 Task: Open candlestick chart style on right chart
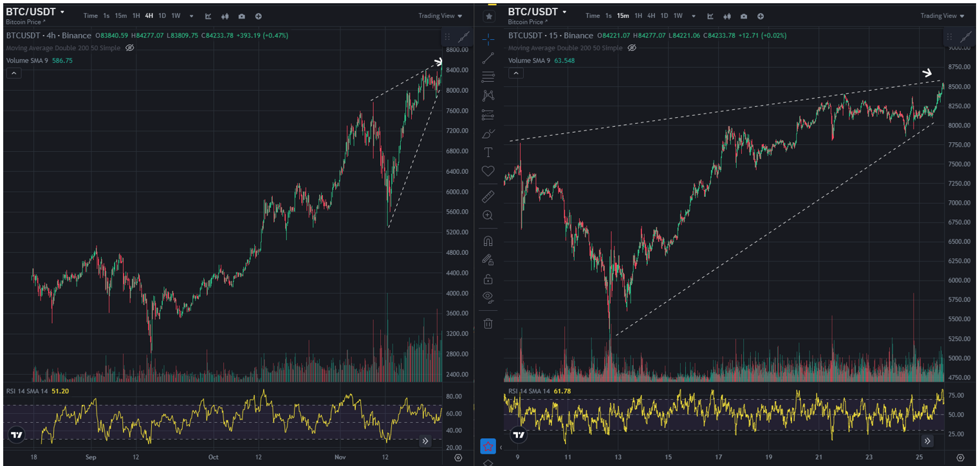[x=727, y=16]
